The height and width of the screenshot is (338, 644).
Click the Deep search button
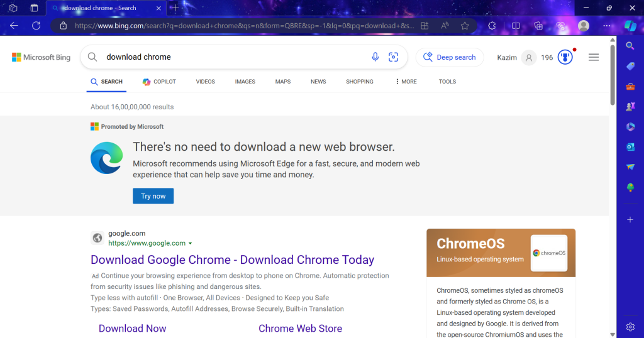pyautogui.click(x=450, y=57)
